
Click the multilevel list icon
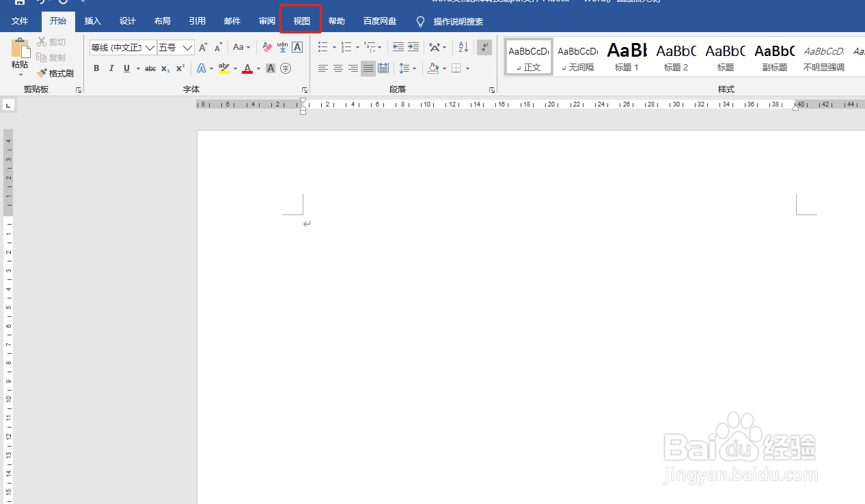point(370,47)
